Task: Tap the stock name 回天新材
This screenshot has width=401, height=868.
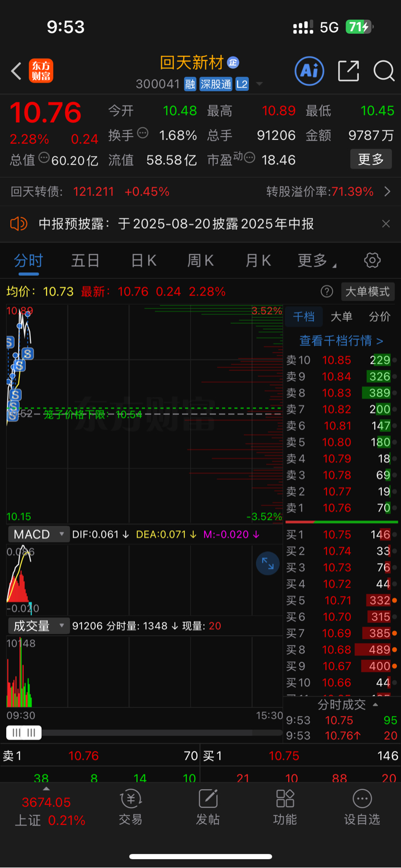Action: [x=192, y=63]
